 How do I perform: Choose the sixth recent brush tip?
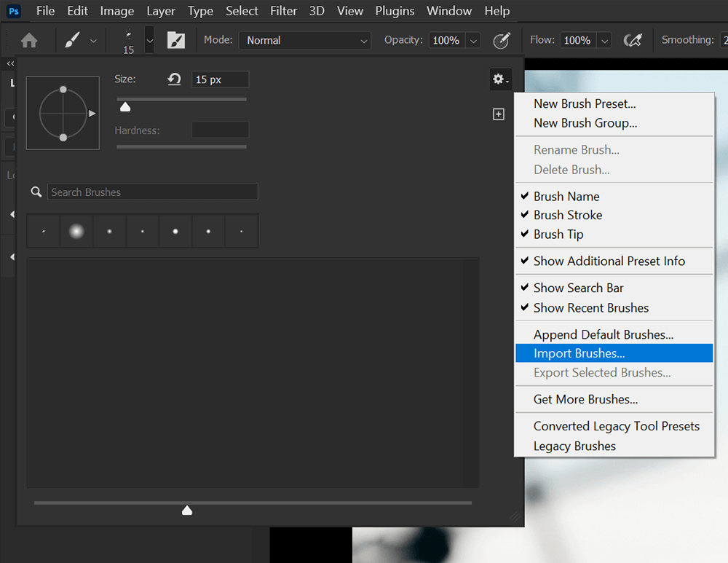(208, 231)
